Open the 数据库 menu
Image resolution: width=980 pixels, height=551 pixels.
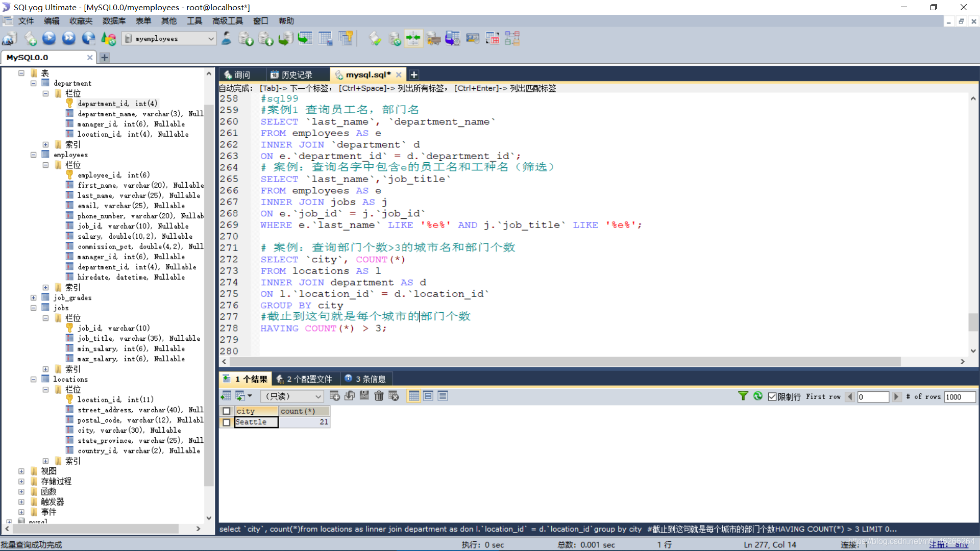pyautogui.click(x=114, y=21)
